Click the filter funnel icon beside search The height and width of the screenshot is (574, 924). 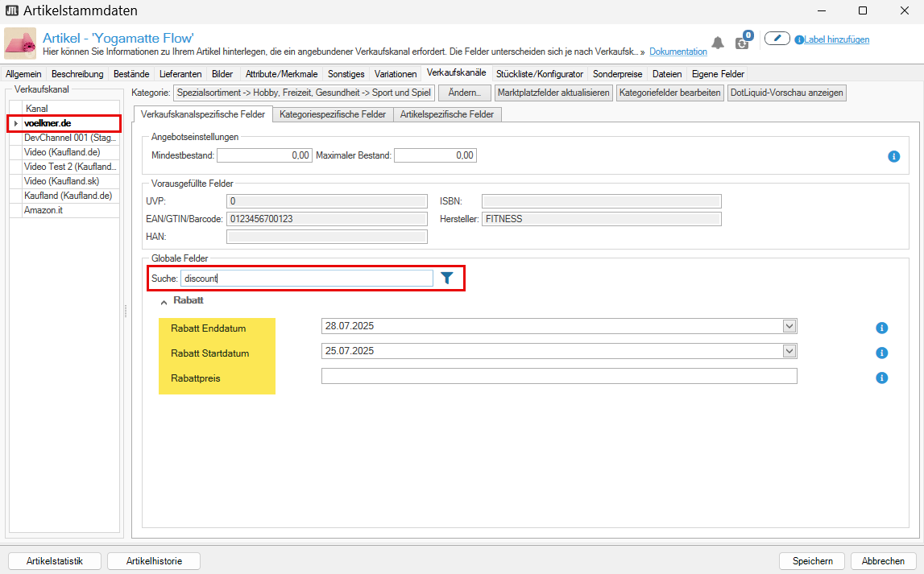click(447, 278)
